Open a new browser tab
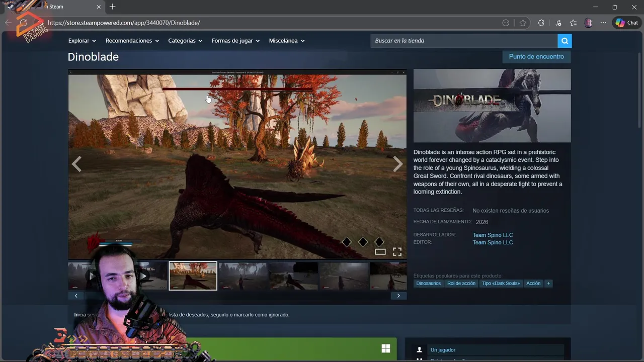Image resolution: width=644 pixels, height=362 pixels. click(x=112, y=7)
